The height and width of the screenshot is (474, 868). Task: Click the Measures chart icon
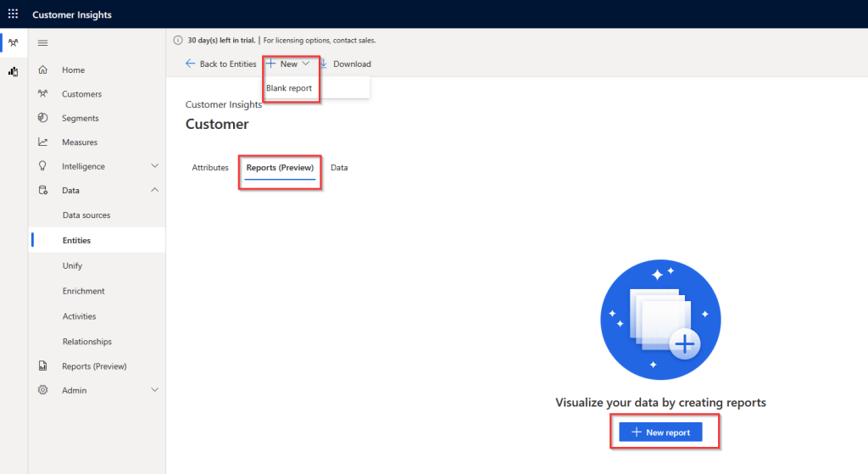click(42, 142)
